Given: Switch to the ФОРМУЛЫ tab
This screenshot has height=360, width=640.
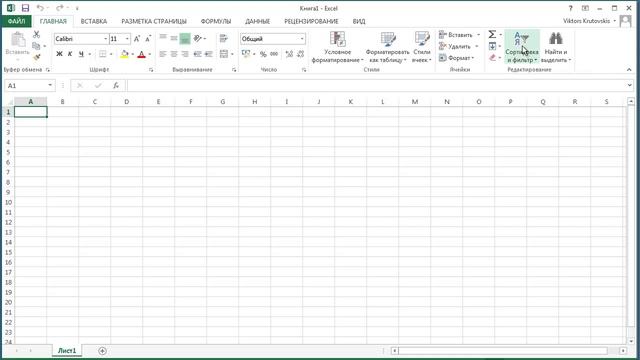Looking at the screenshot, I should pos(216,21).
